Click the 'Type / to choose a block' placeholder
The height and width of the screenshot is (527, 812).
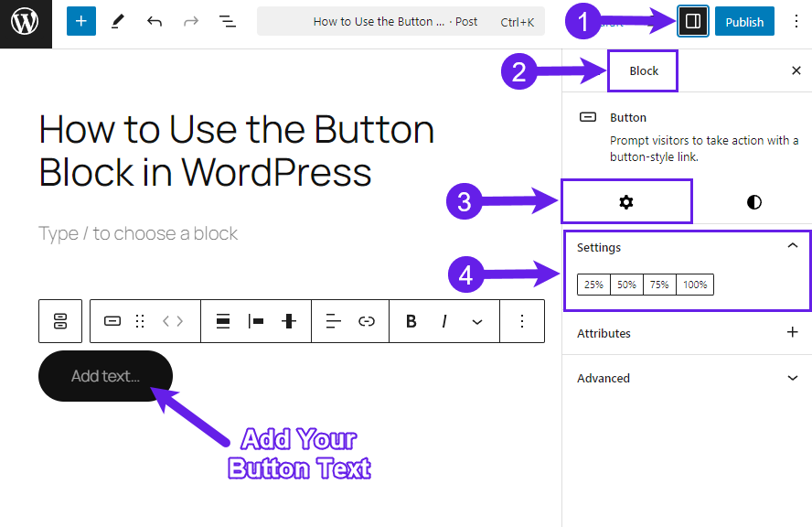[138, 233]
